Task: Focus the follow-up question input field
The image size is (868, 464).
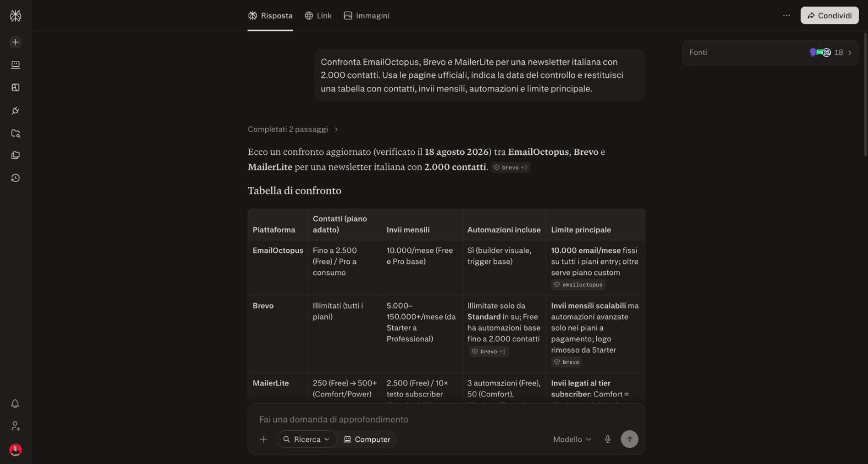Action: (446, 419)
